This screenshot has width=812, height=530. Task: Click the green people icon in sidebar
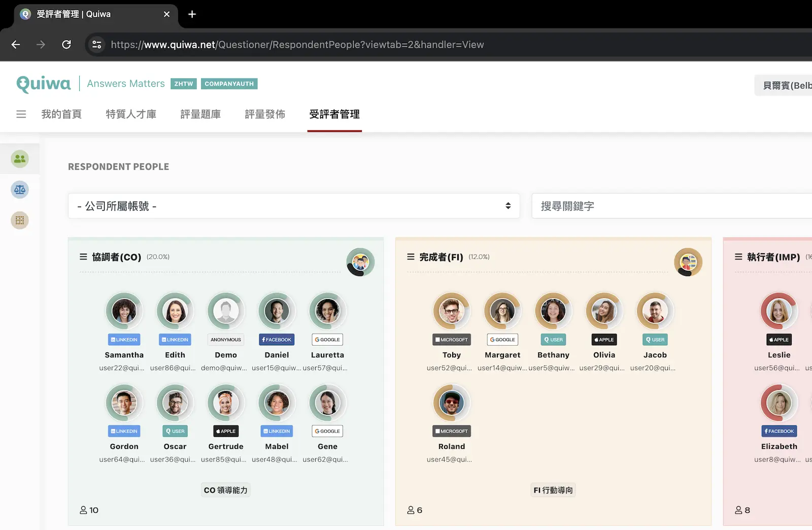point(20,159)
